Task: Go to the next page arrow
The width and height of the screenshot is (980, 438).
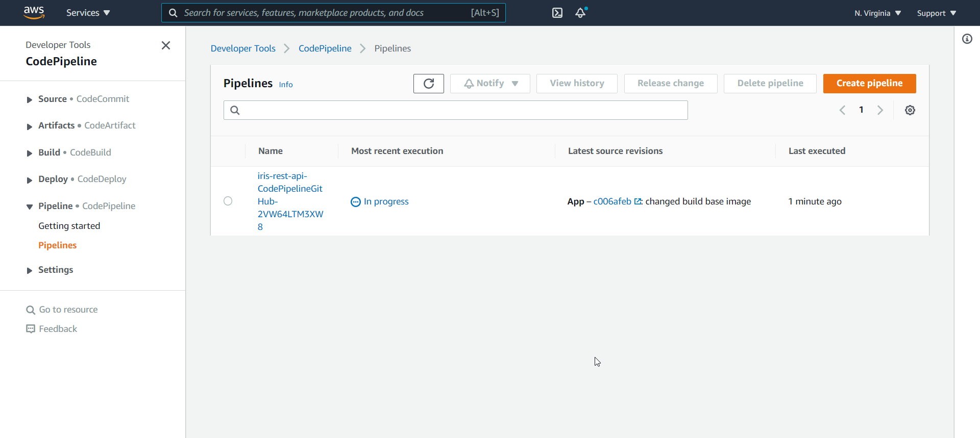Action: pyautogui.click(x=880, y=110)
